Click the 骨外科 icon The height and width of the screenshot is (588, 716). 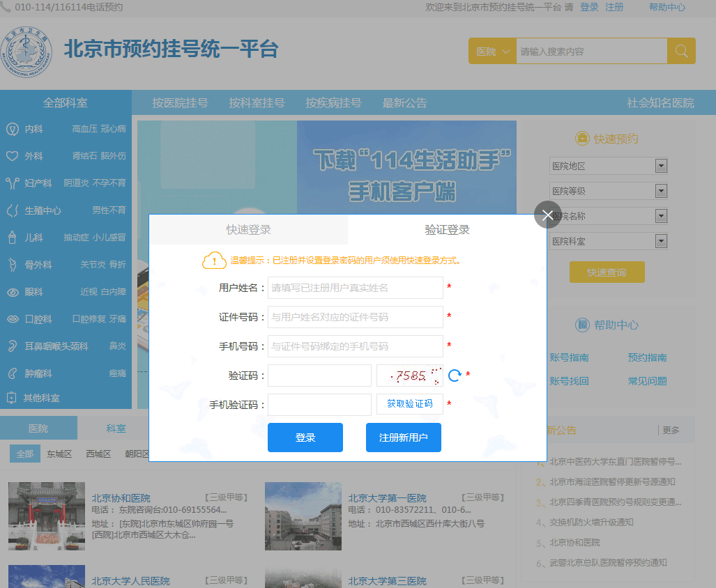pyautogui.click(x=13, y=265)
